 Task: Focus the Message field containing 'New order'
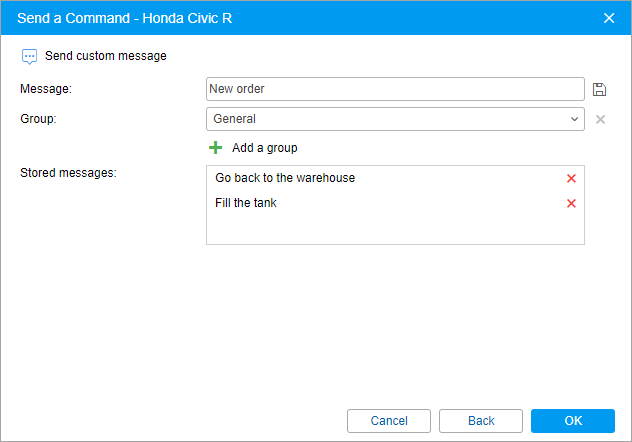click(395, 89)
